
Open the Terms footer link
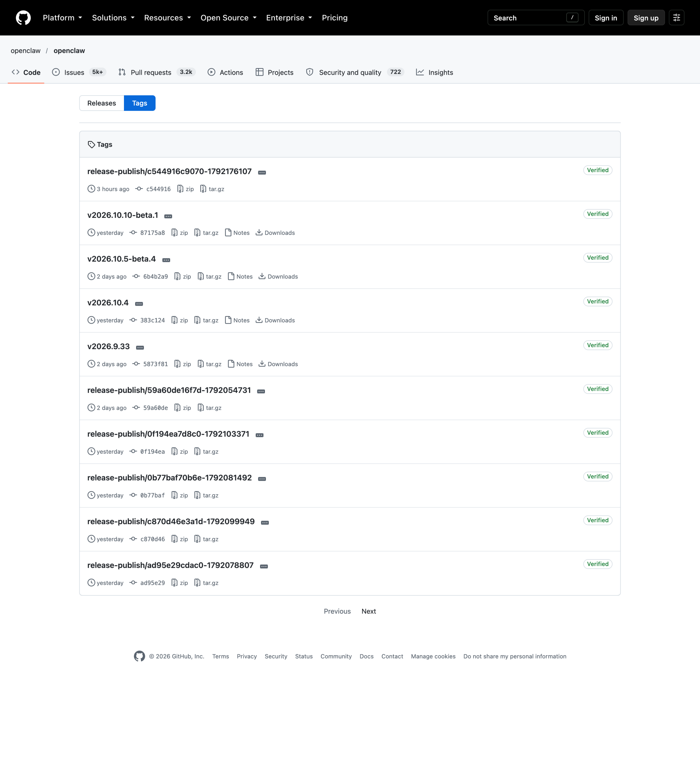[220, 656]
